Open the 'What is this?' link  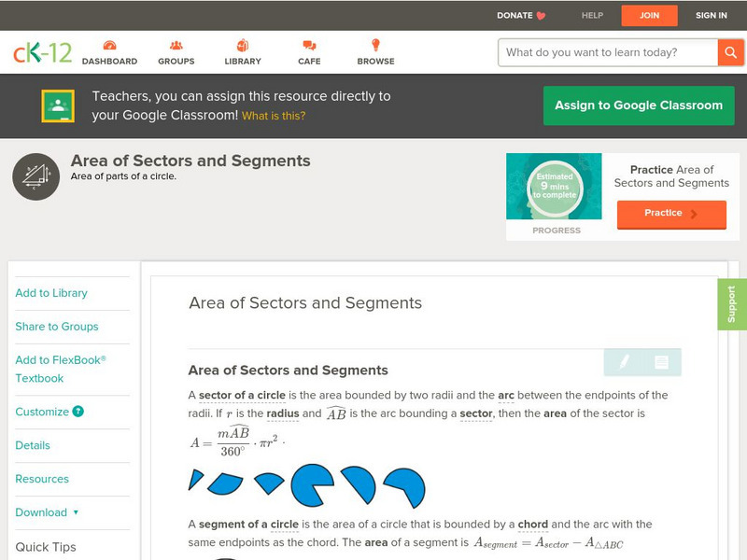click(x=274, y=117)
